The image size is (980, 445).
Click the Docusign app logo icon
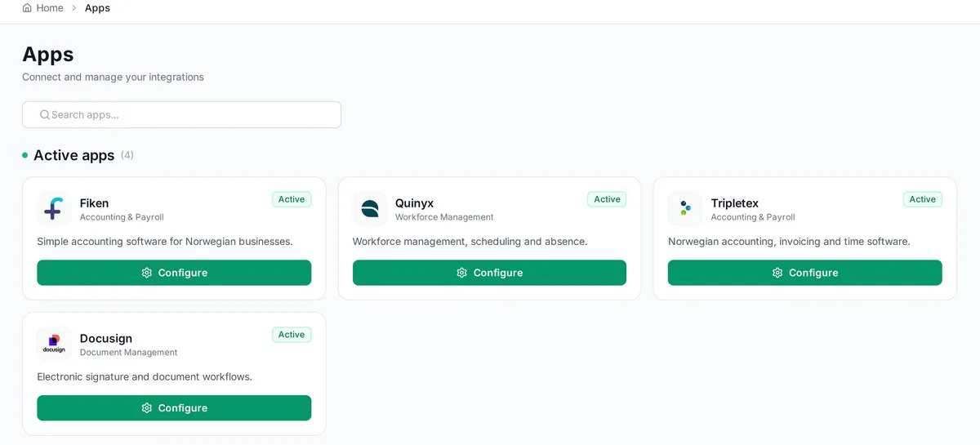(x=54, y=345)
